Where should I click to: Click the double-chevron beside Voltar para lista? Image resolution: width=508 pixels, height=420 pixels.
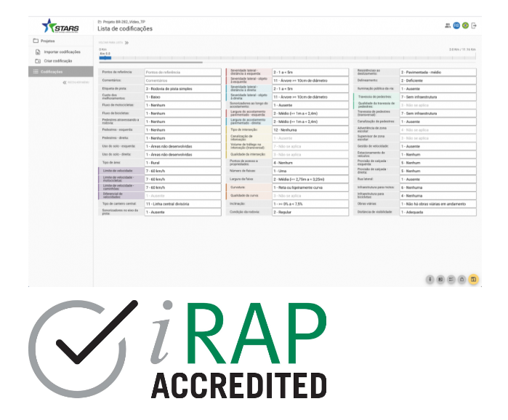click(x=126, y=43)
